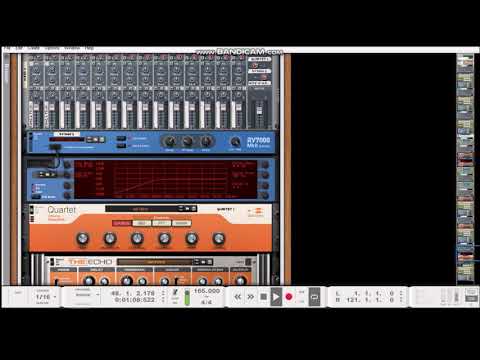Select the GRAIN mode in Quartet
Viewport: 480px width, 360px height.
pos(181,223)
